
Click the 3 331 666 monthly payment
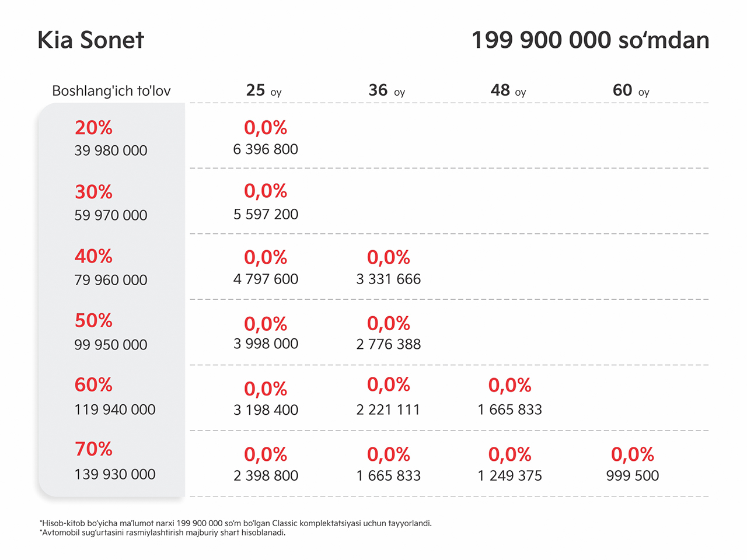(x=389, y=279)
